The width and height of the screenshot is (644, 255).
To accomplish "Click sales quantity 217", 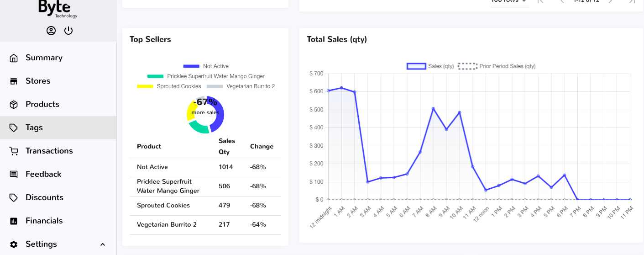I will coord(224,224).
